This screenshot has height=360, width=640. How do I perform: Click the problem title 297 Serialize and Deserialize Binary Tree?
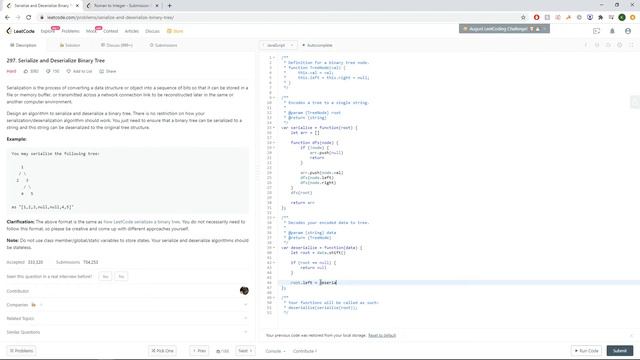pos(56,60)
